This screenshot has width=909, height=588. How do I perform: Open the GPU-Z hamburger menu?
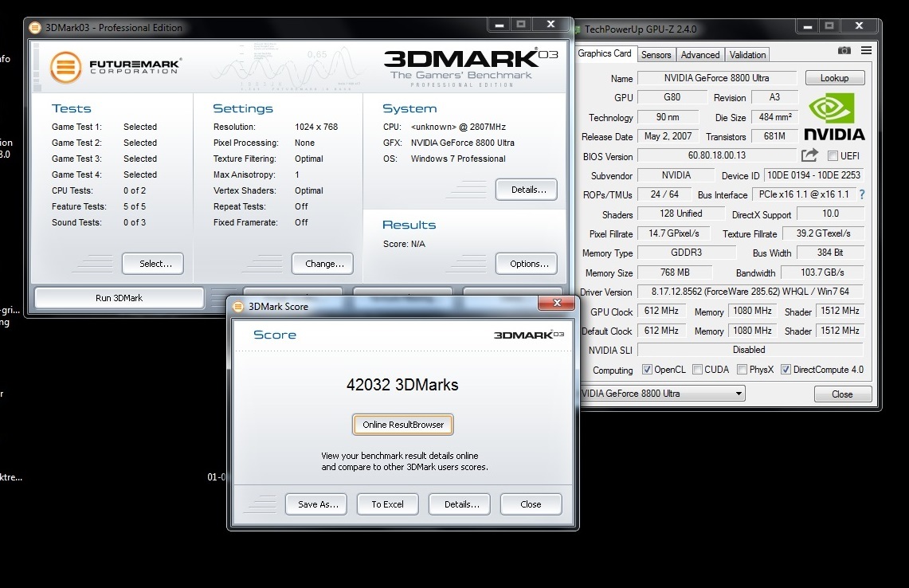click(x=866, y=51)
